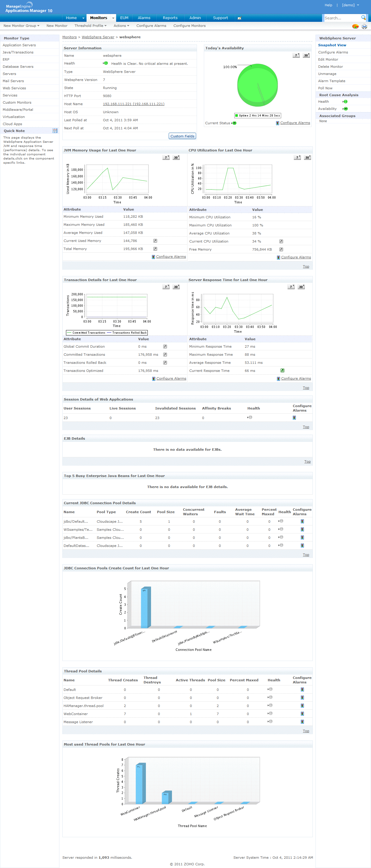371x868 pixels.
Task: Click the Custom Fields button
Action: [x=182, y=136]
